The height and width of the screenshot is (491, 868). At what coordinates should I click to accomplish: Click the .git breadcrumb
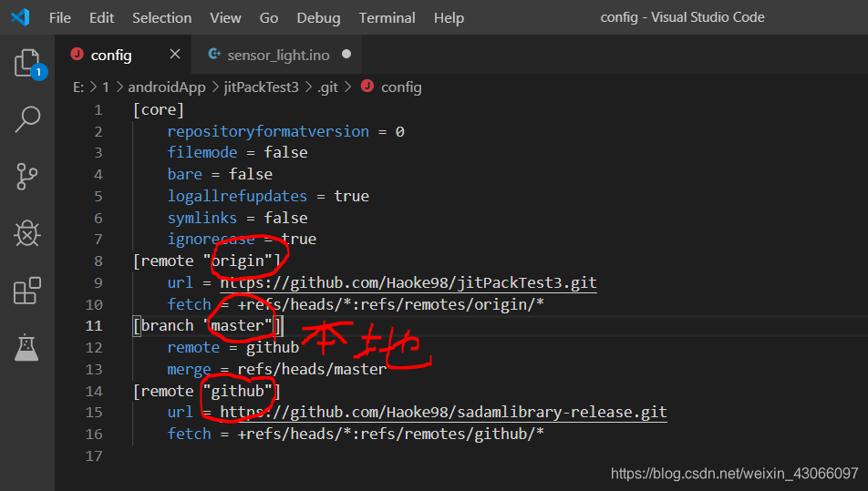pyautogui.click(x=327, y=87)
